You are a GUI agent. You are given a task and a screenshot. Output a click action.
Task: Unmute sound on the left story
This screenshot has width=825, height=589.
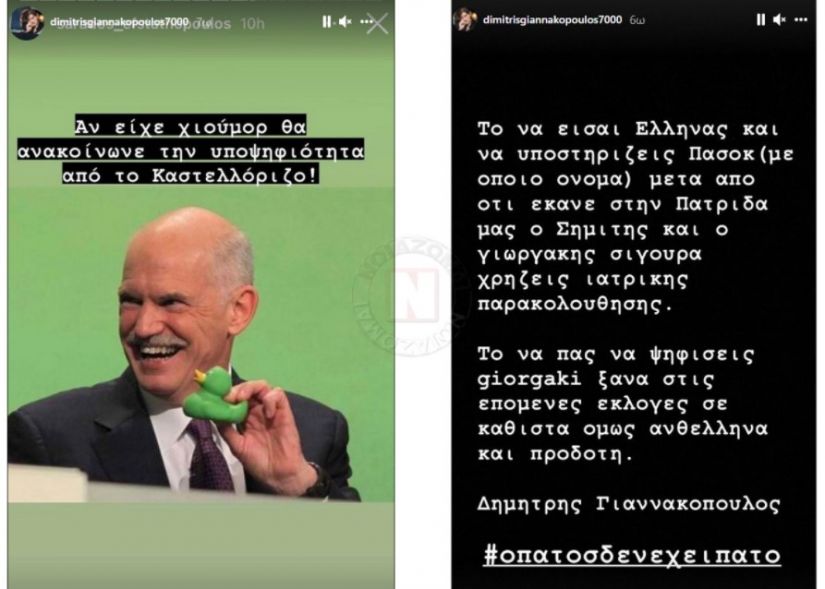[x=345, y=22]
